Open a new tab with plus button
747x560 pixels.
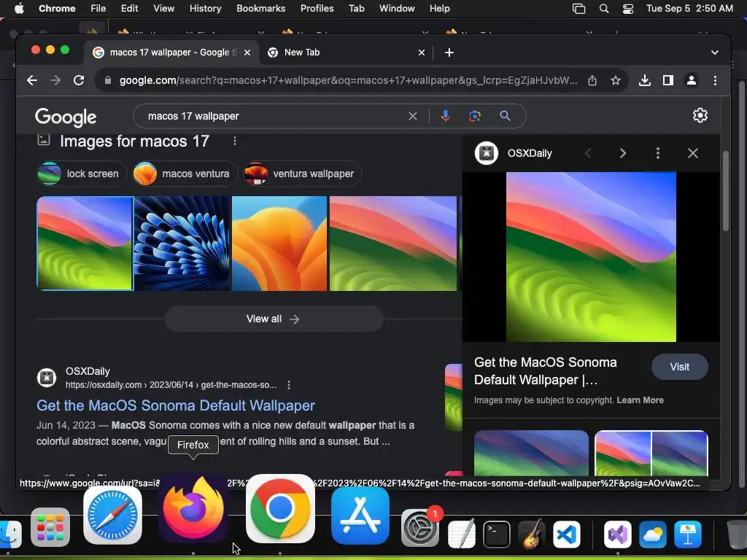(449, 52)
